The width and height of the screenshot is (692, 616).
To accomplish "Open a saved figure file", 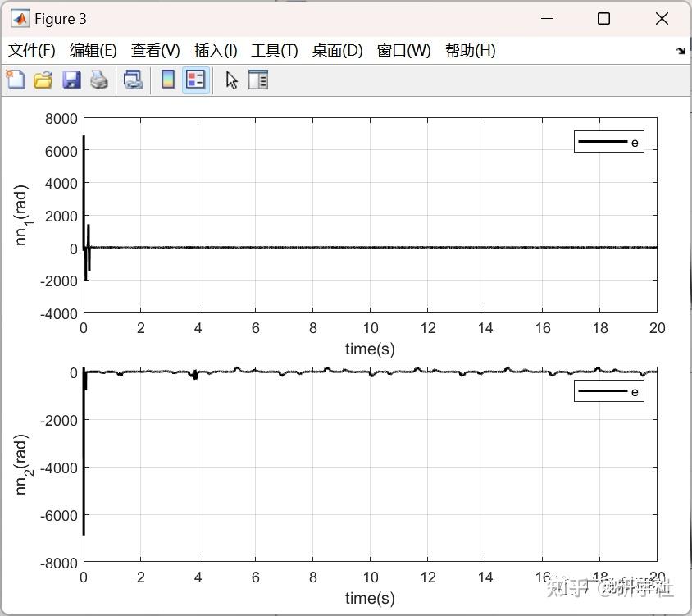I will point(42,80).
